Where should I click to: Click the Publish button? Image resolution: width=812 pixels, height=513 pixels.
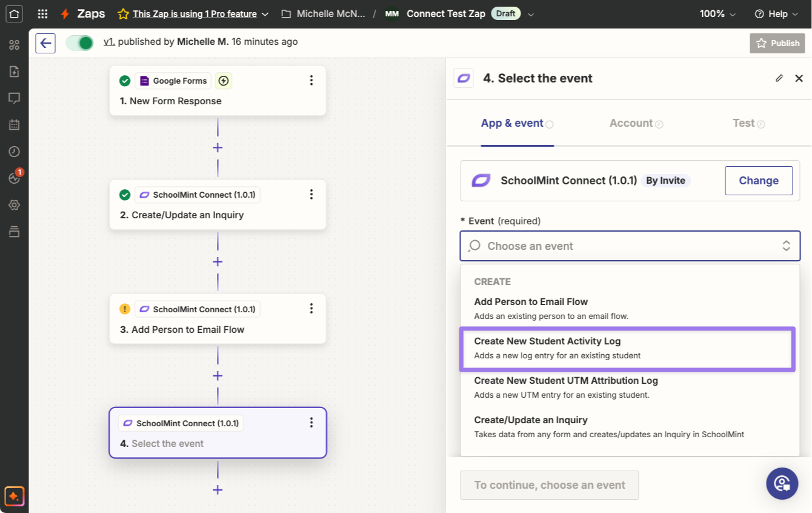[x=778, y=43]
